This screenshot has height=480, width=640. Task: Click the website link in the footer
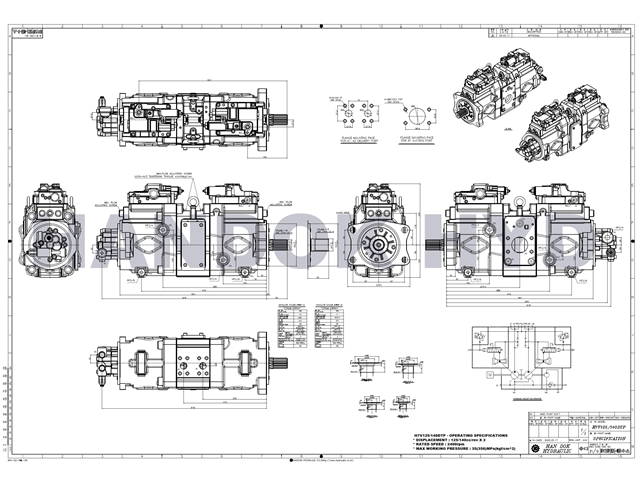320,462
